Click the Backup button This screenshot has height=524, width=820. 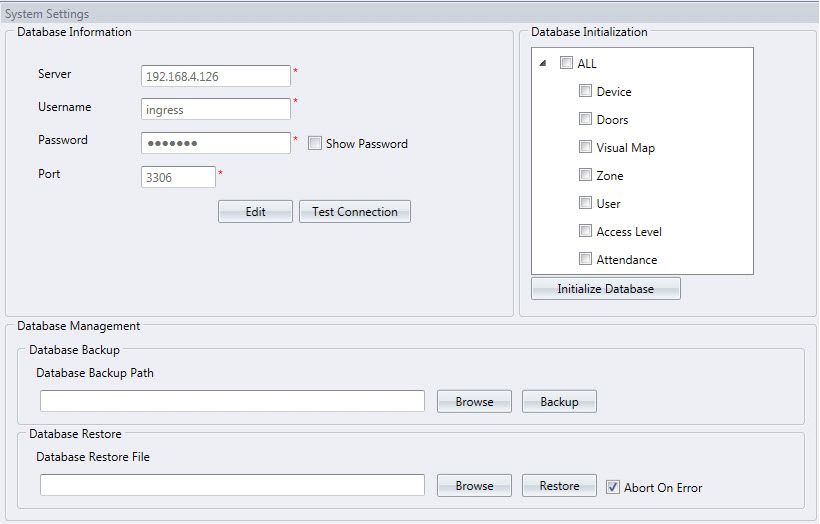point(559,402)
